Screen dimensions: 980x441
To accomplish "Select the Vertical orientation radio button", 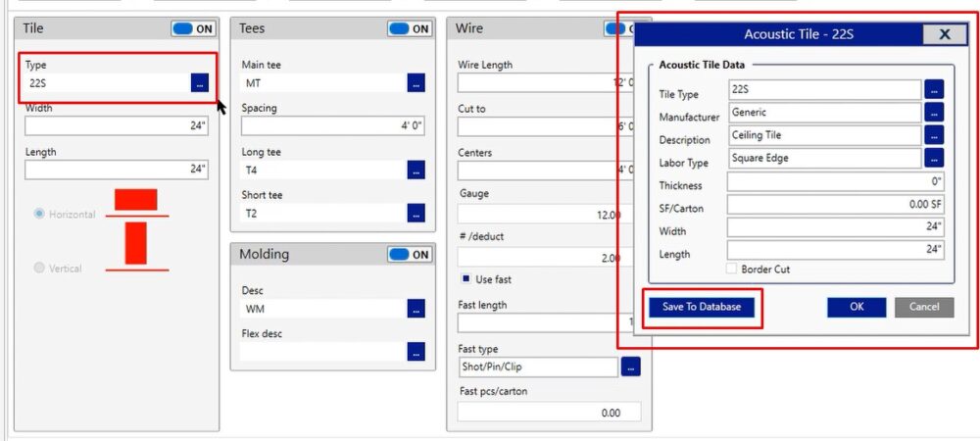I will point(40,268).
